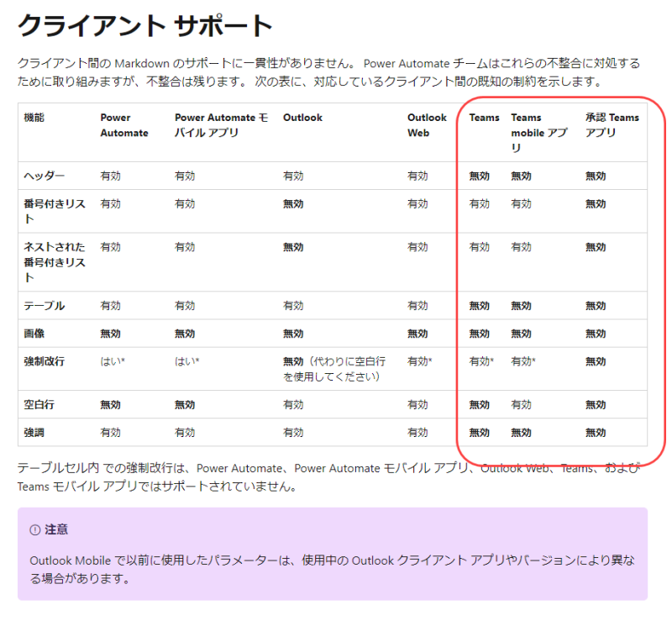672x621 pixels.
Task: Select 空白行 row's Outlook 有効 cell
Action: 293,405
